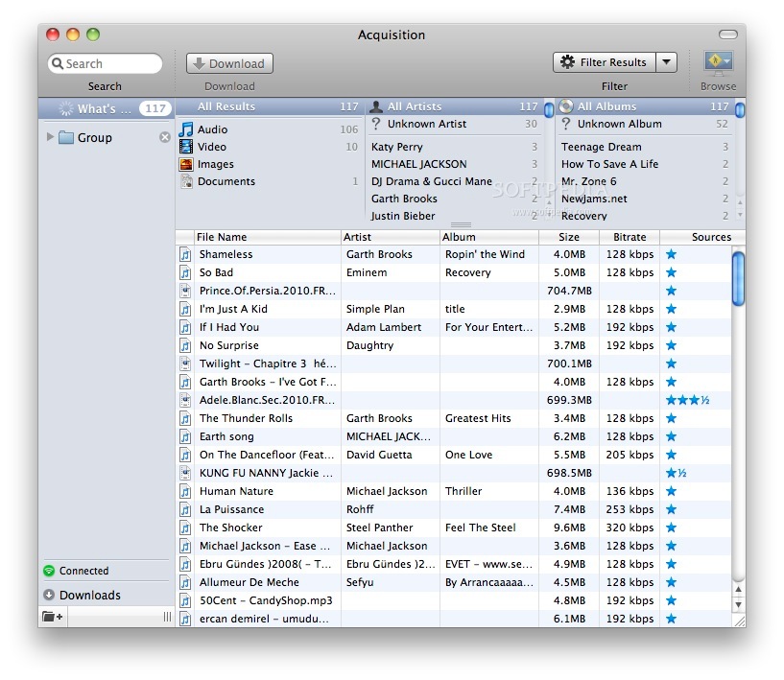784x680 pixels.
Task: Filter by artist Katy Perry
Action: tap(455, 147)
